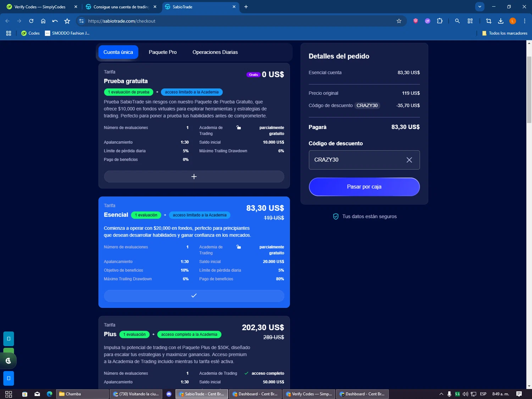Click the Pasar por caja button
This screenshot has width=532, height=399.
364,187
